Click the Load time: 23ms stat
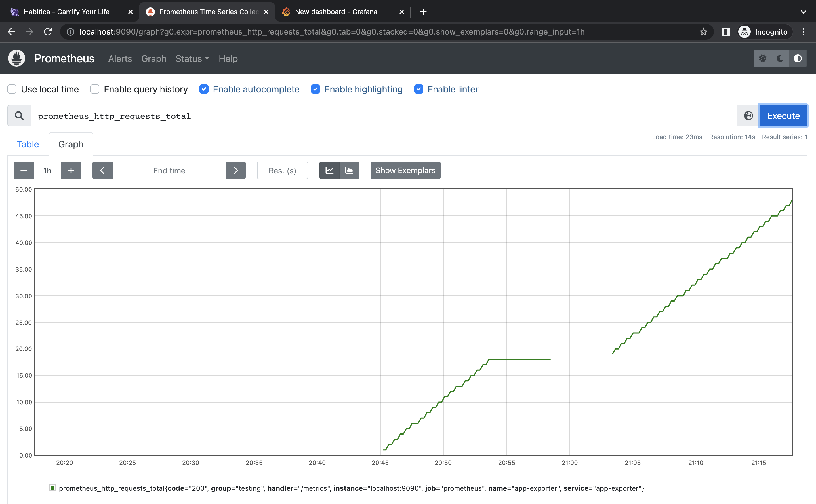 [677, 137]
